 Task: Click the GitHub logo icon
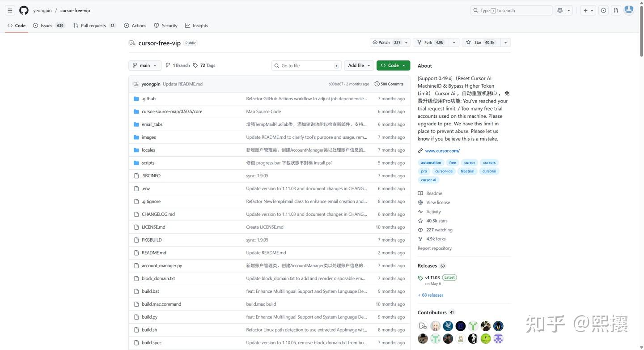(24, 10)
